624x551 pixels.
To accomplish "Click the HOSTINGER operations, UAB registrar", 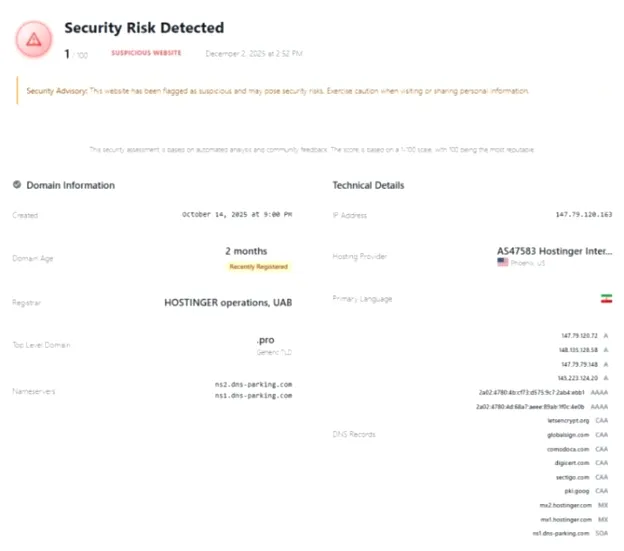I will (x=228, y=303).
